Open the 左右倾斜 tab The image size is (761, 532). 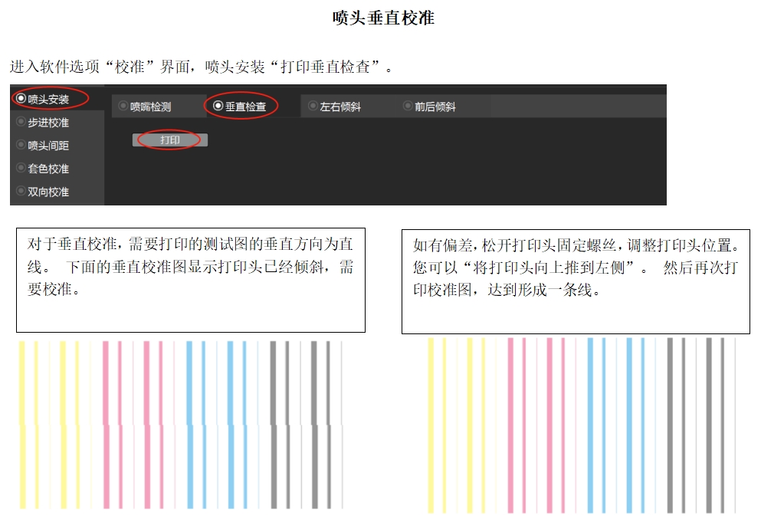336,106
